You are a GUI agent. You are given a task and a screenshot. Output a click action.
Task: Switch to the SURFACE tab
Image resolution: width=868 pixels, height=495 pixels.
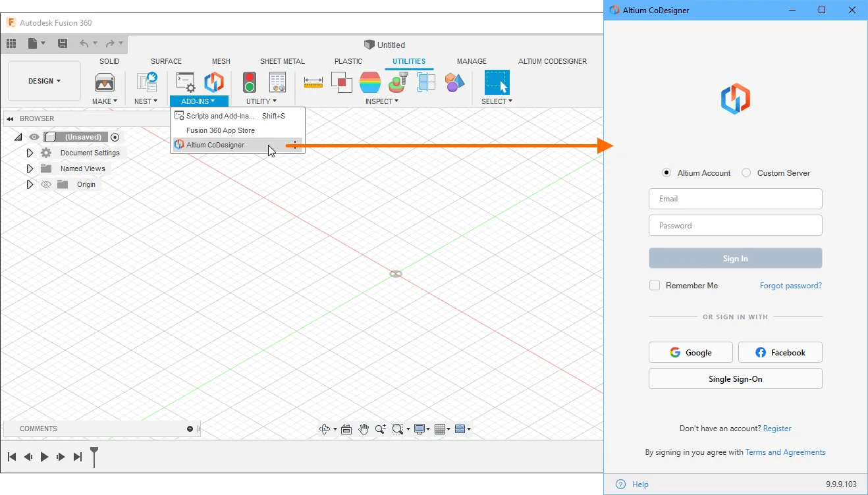point(166,61)
